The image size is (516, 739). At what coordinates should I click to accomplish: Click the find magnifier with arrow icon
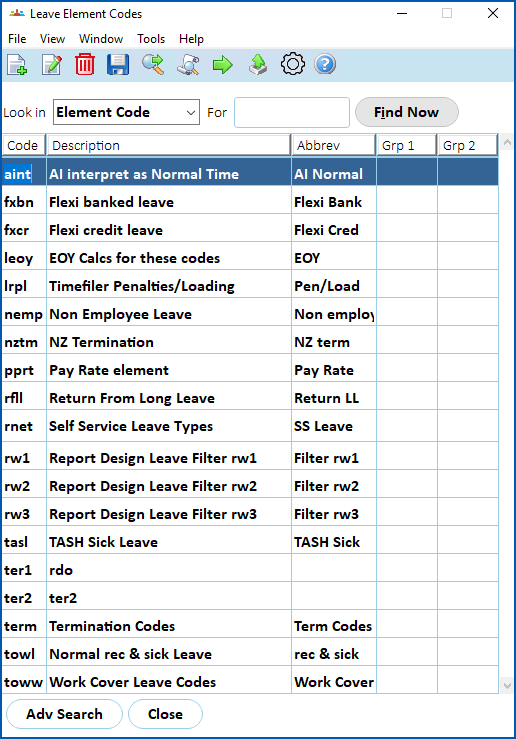click(153, 65)
